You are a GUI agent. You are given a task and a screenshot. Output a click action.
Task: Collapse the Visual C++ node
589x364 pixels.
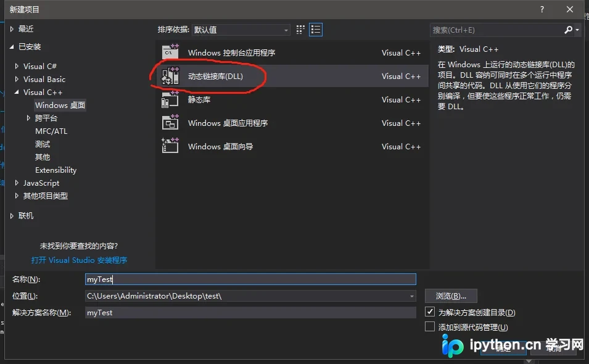[17, 92]
